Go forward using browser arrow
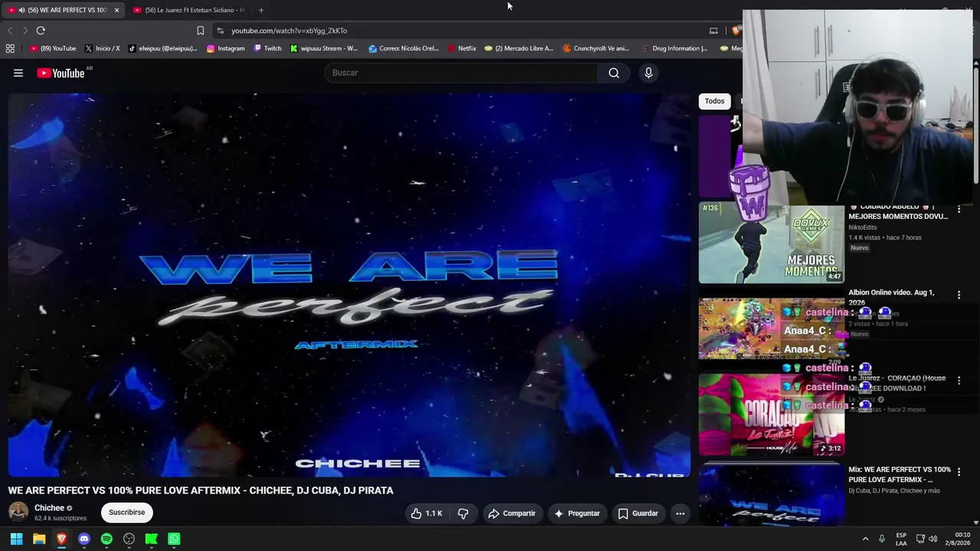This screenshot has width=980, height=551. pyautogui.click(x=24, y=31)
